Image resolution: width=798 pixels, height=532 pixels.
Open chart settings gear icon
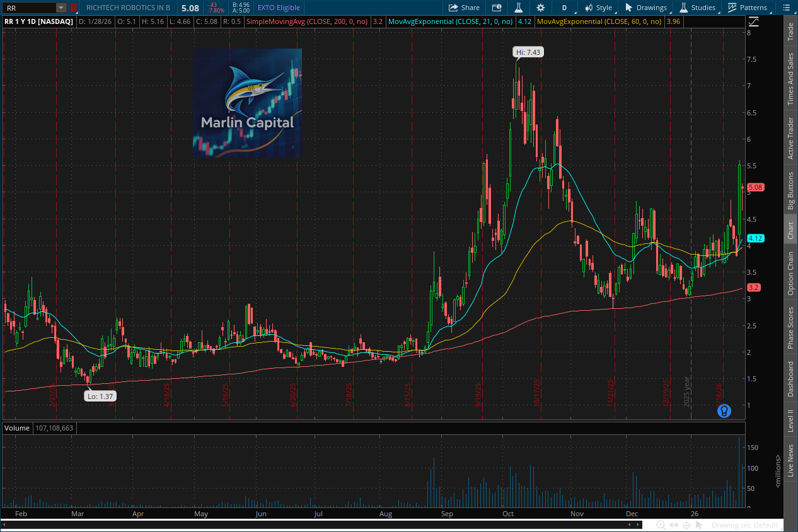(x=540, y=8)
